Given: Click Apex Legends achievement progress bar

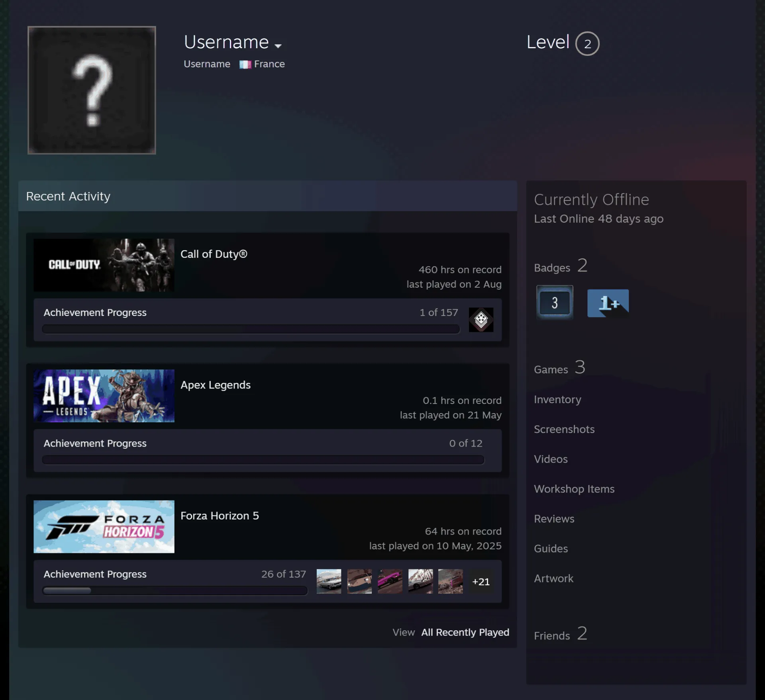Looking at the screenshot, I should pyautogui.click(x=263, y=460).
